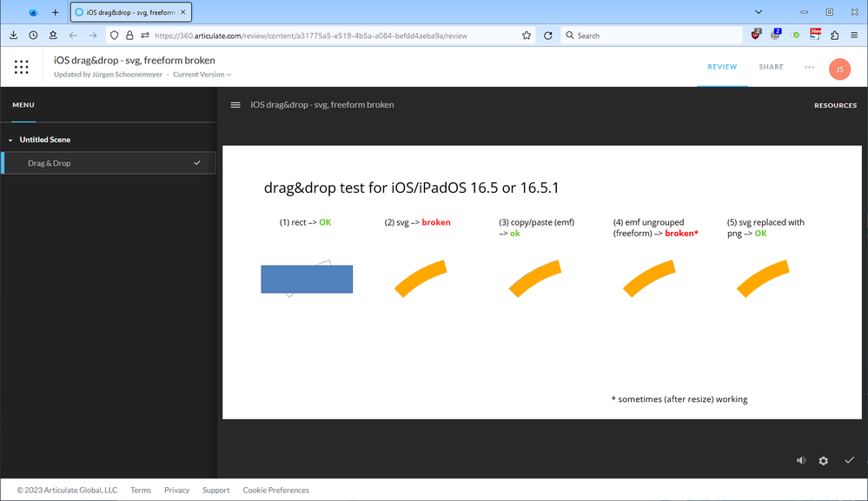Expand the list all tabs chevron
The height and width of the screenshot is (501, 868).
coord(759,12)
